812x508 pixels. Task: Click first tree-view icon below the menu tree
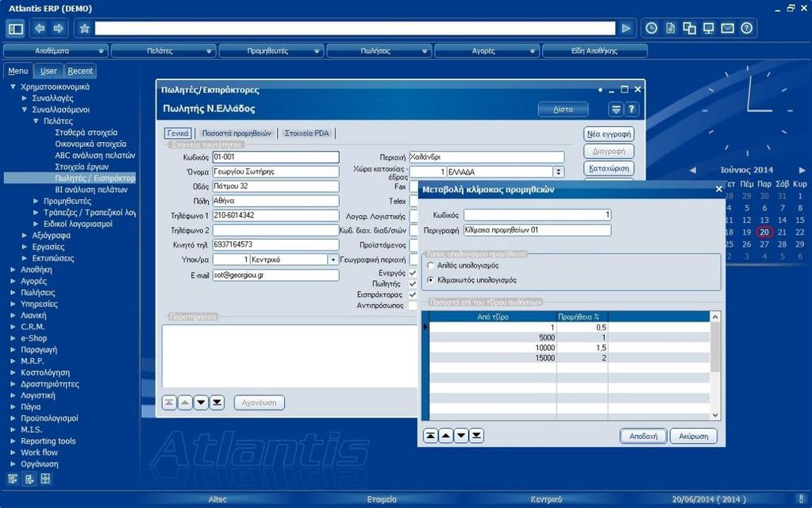pos(13,479)
